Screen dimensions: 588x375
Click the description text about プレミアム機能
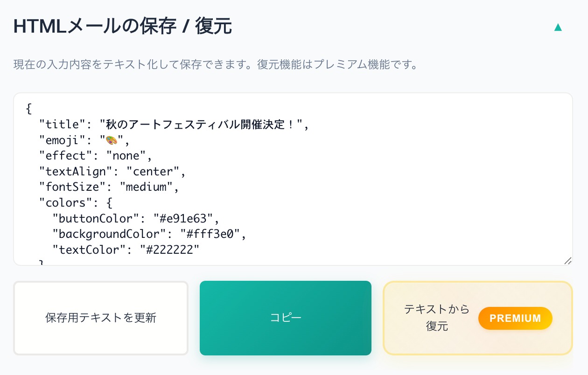pyautogui.click(x=215, y=64)
